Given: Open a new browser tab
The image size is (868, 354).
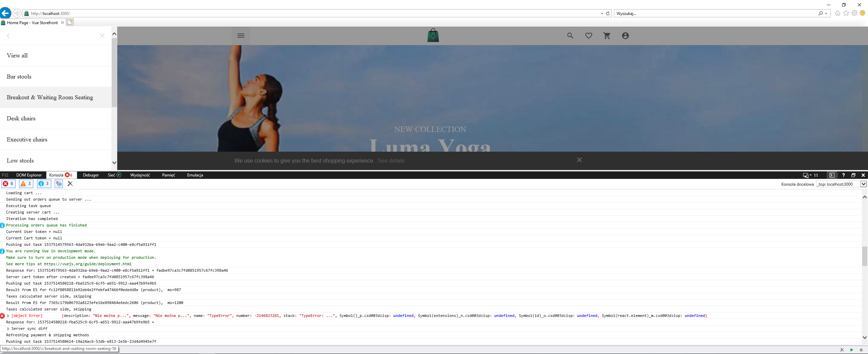Looking at the screenshot, I should tap(70, 23).
